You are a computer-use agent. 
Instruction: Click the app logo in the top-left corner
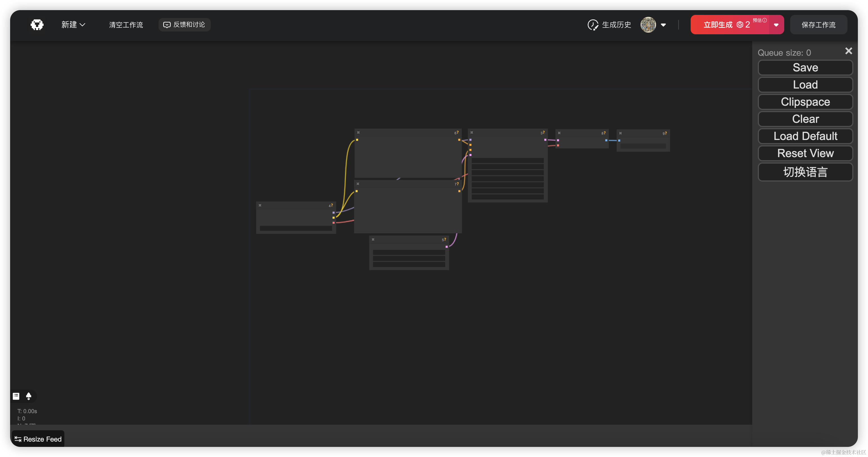point(37,25)
